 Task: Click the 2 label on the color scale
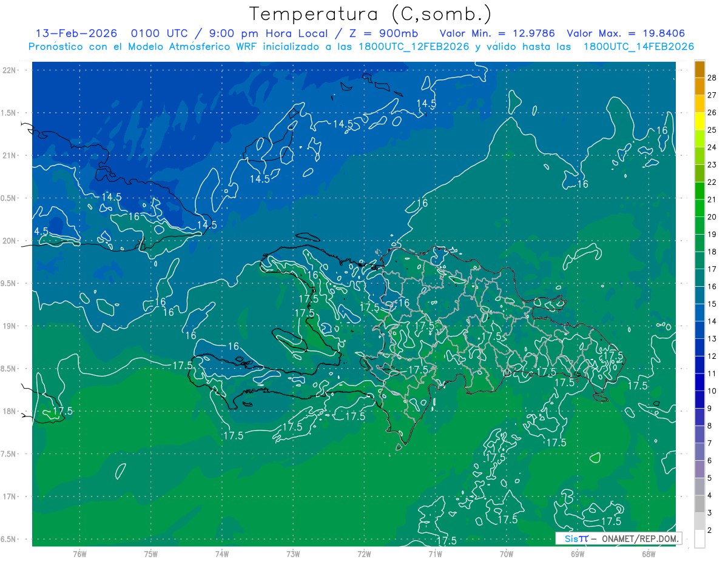click(x=710, y=530)
